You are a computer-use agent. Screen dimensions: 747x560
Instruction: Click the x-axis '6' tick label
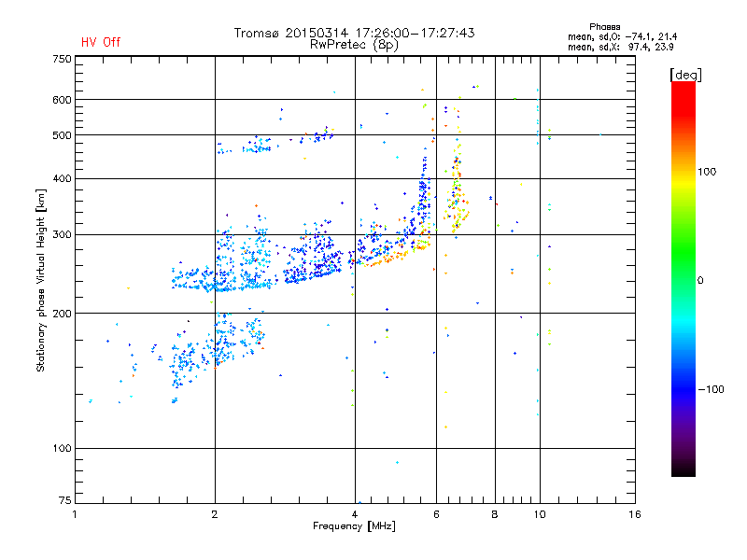pyautogui.click(x=436, y=514)
